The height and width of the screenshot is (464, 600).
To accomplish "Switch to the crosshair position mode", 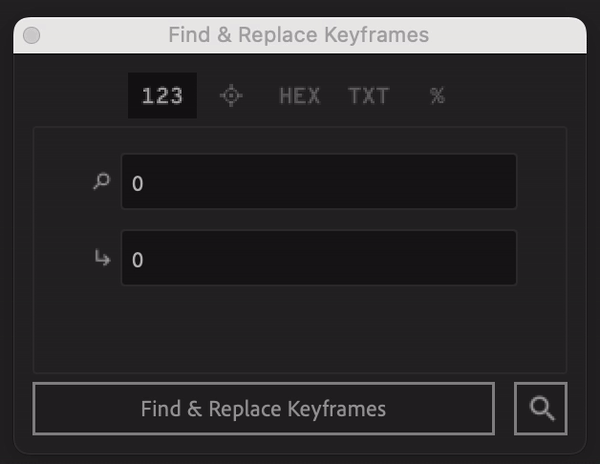I will (x=231, y=95).
